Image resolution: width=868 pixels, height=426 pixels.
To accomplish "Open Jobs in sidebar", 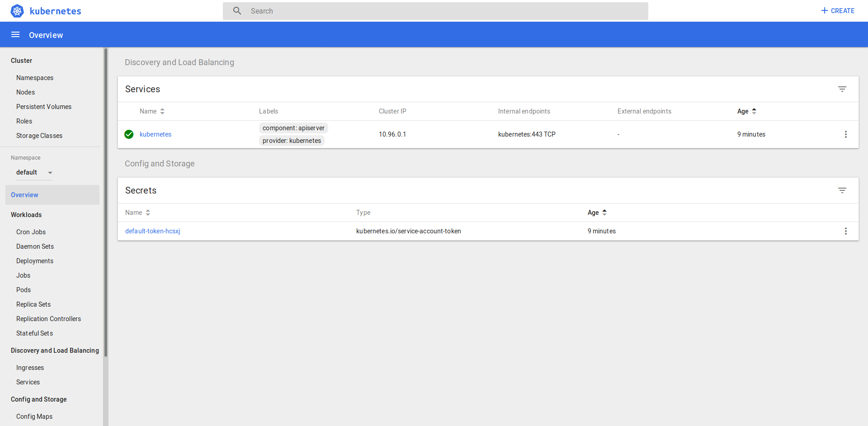I will 23,275.
